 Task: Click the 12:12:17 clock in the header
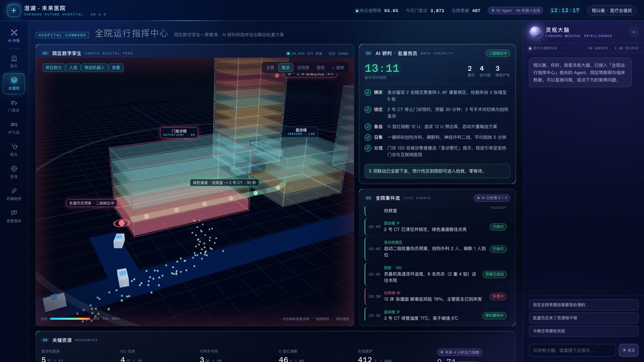tap(565, 10)
